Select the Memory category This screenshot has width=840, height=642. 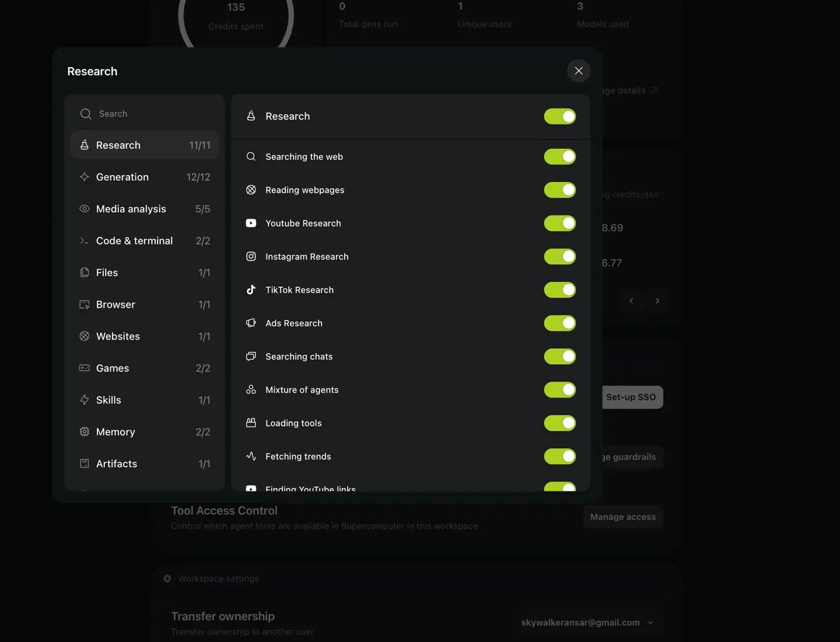[x=145, y=431]
